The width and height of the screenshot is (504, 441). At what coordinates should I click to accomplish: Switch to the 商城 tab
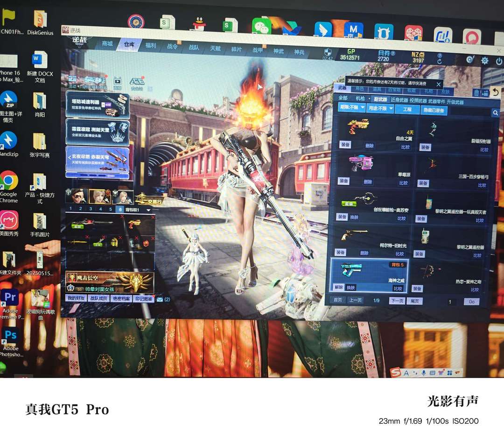pyautogui.click(x=107, y=44)
